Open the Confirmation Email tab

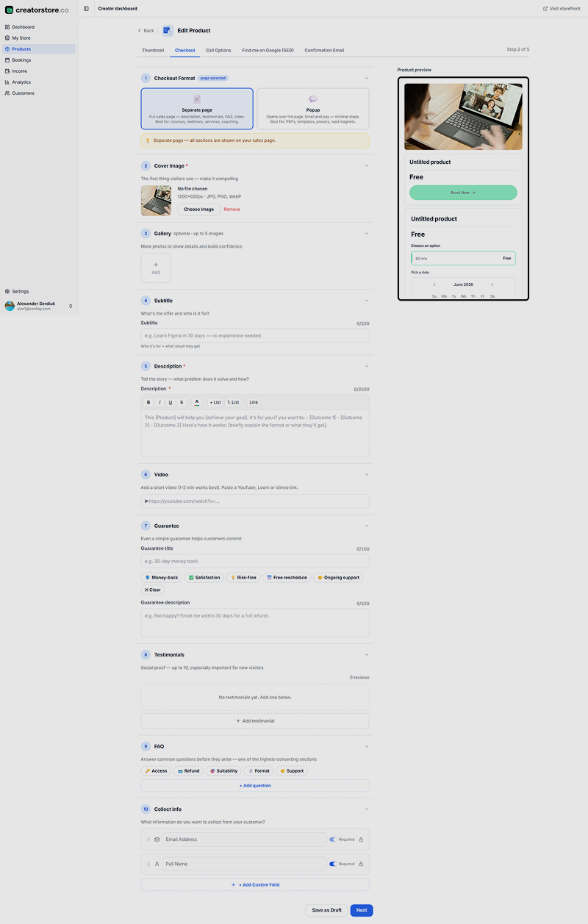[x=324, y=51]
